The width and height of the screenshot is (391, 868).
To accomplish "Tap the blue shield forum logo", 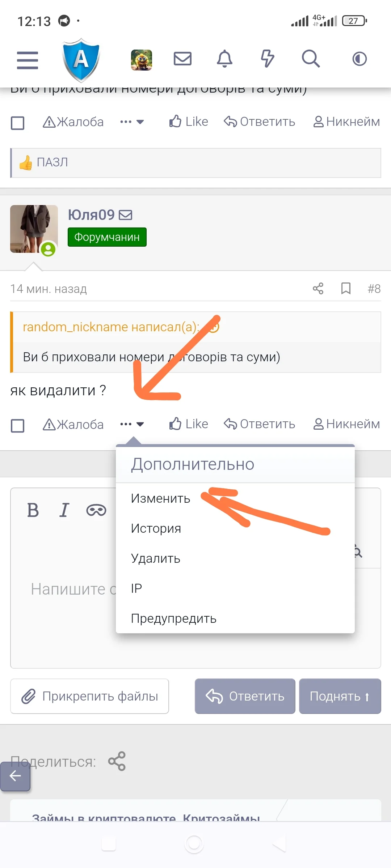I will coord(81,60).
